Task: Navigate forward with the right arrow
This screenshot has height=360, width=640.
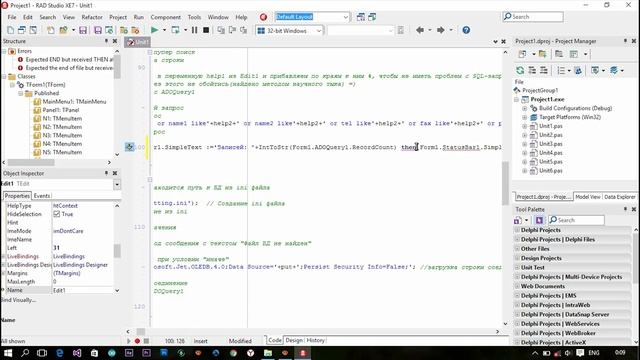Action: click(x=440, y=30)
